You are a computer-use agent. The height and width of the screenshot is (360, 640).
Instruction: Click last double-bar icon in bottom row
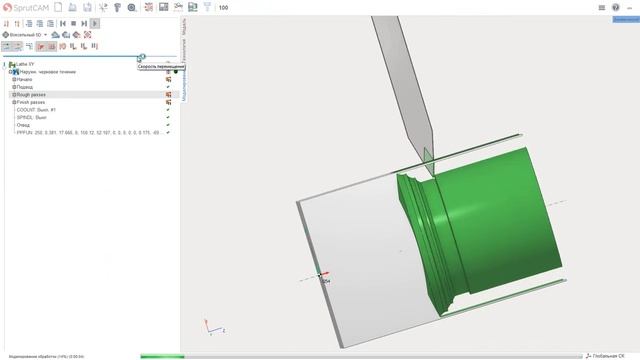click(95, 47)
